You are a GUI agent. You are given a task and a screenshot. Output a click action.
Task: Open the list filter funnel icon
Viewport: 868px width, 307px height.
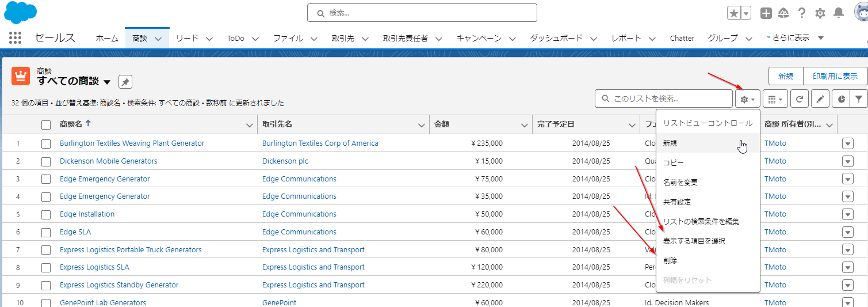(x=859, y=99)
